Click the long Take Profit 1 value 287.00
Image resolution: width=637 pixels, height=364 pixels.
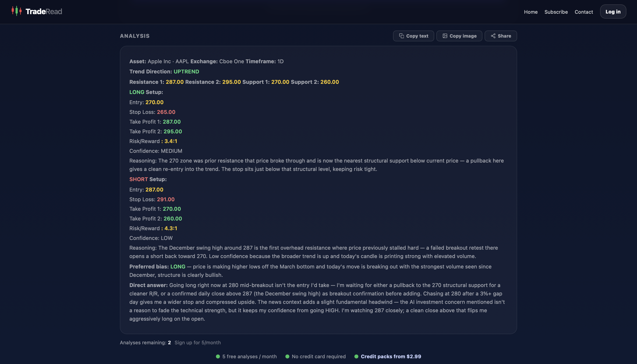point(172,122)
